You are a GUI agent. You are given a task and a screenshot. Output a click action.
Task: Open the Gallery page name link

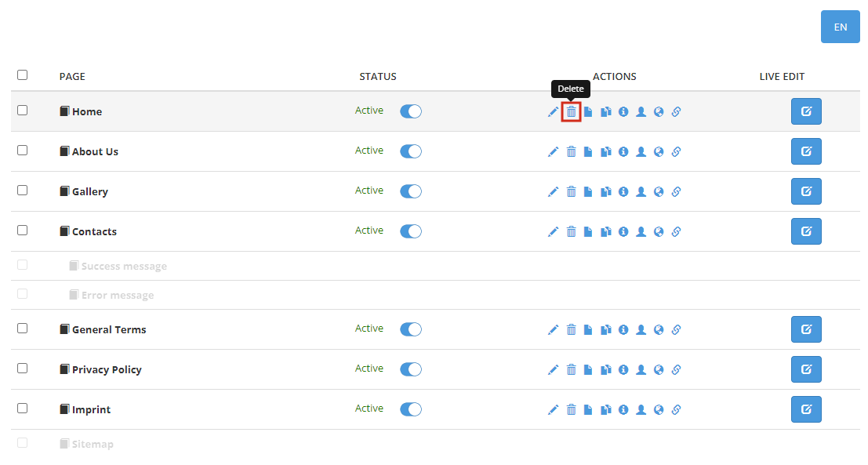point(89,192)
